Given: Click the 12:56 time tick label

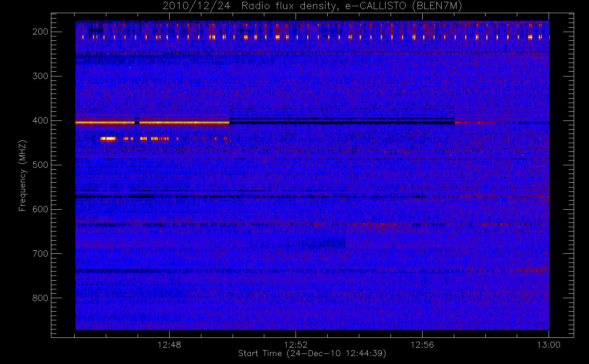Looking at the screenshot, I should (x=422, y=345).
